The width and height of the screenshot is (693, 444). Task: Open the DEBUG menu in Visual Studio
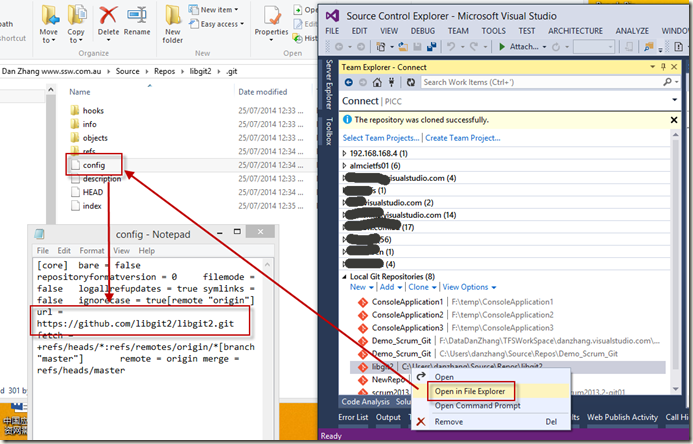point(423,31)
